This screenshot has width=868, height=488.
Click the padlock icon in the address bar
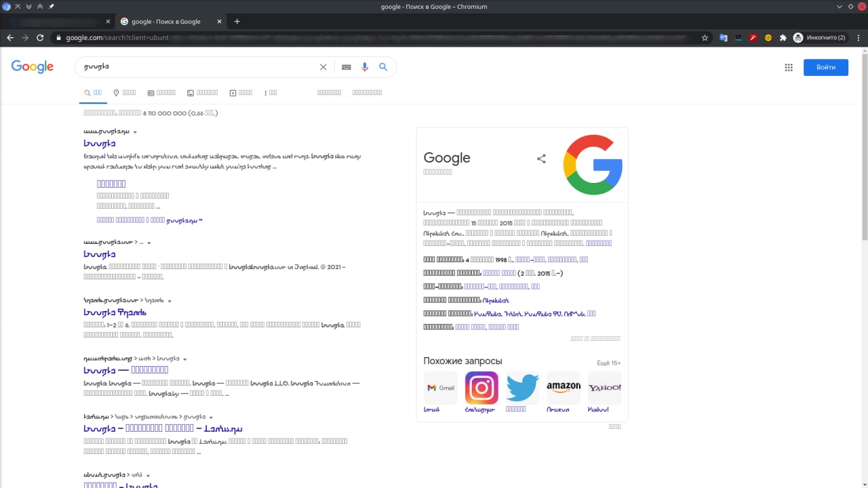click(x=59, y=38)
